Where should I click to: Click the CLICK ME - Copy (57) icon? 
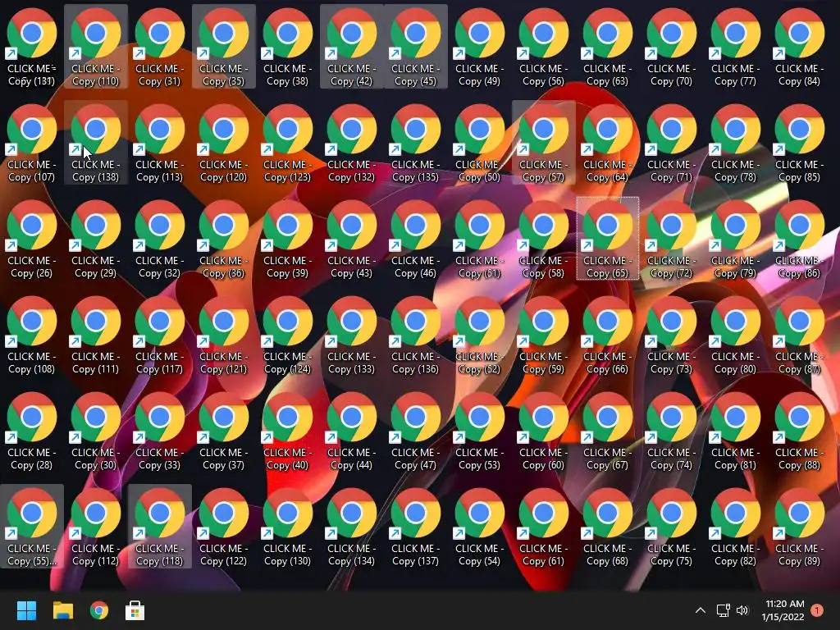click(x=543, y=143)
